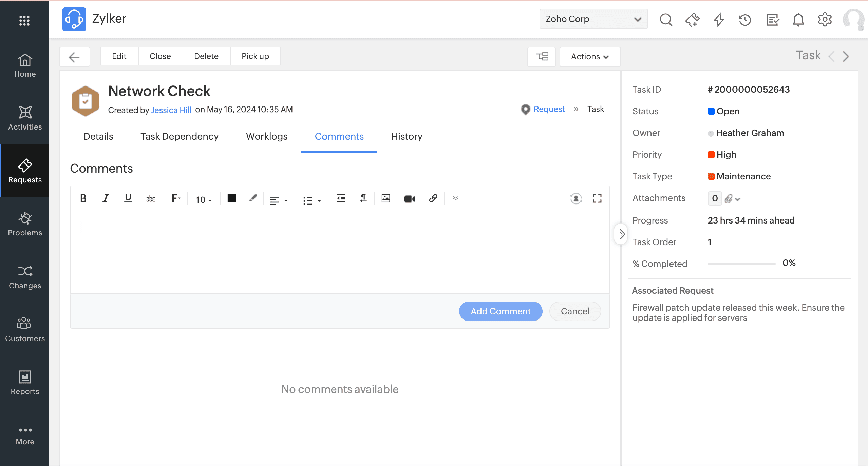Toggle bold formatting

coord(83,198)
